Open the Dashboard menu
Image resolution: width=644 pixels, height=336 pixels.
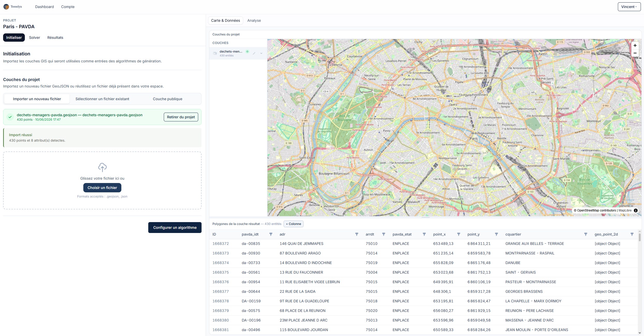45,7
